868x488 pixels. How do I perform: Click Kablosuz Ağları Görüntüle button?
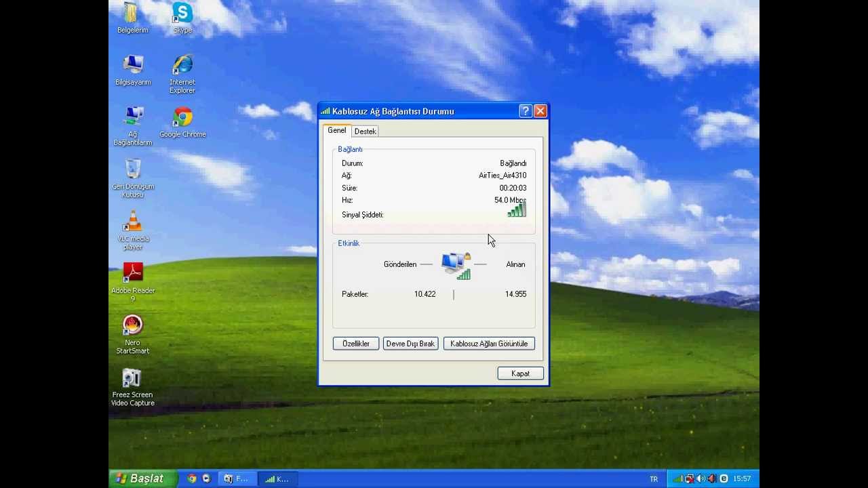489,344
